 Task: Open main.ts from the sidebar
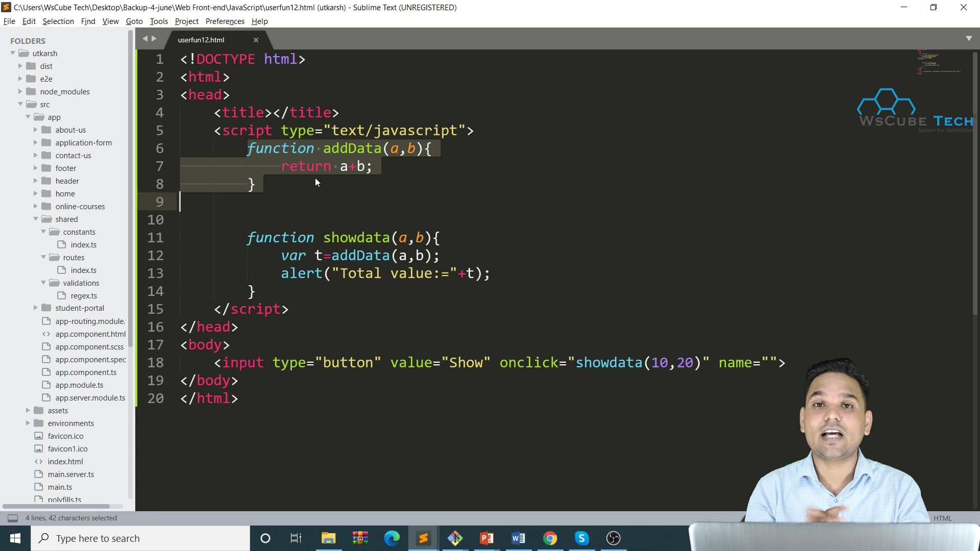pos(59,487)
